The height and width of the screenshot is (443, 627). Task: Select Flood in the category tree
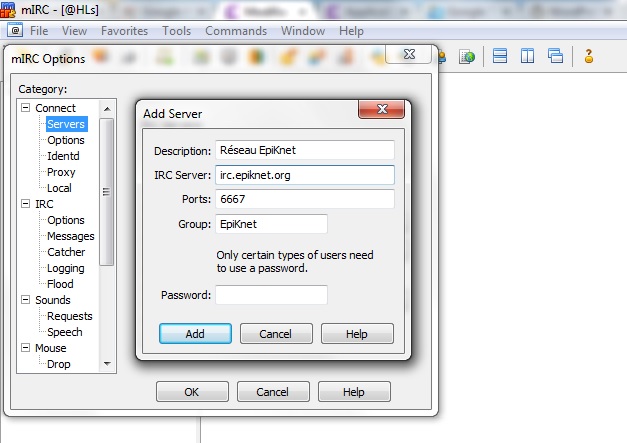tap(60, 284)
